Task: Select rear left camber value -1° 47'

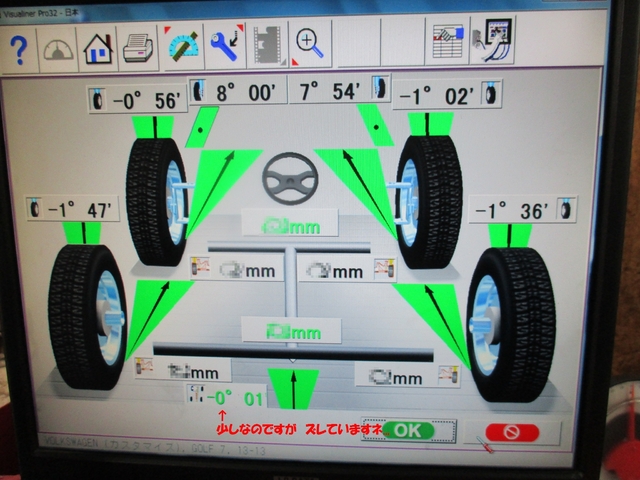Action: [x=75, y=210]
